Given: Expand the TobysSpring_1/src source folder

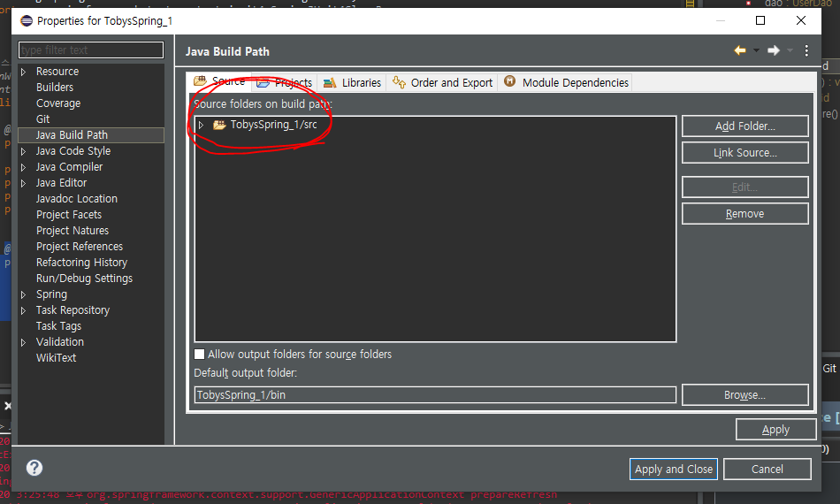Looking at the screenshot, I should 201,125.
